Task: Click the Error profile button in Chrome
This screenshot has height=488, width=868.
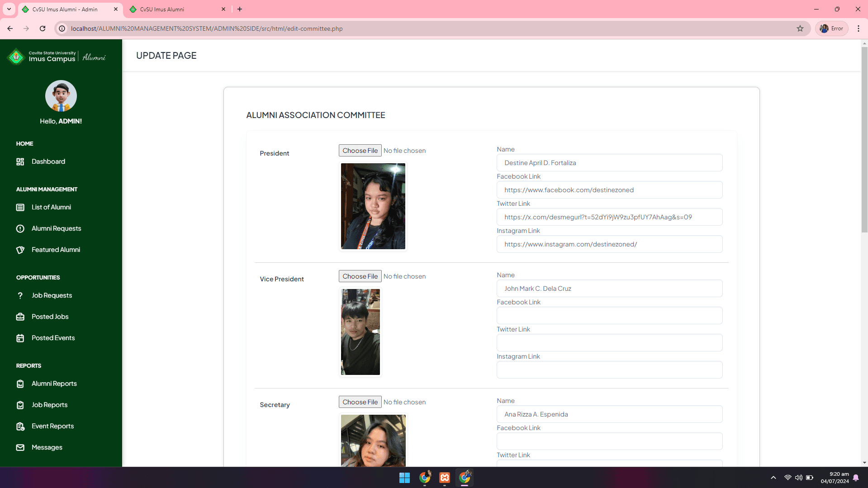Action: tap(832, 28)
